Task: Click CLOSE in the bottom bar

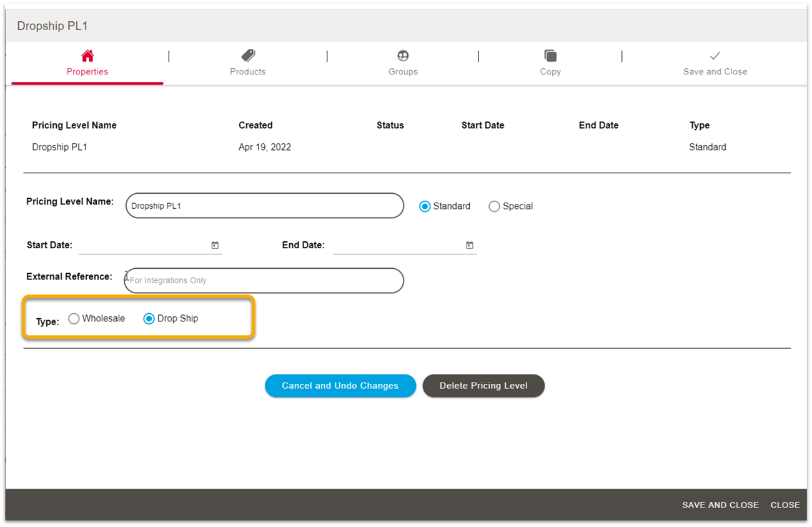Action: (x=785, y=504)
